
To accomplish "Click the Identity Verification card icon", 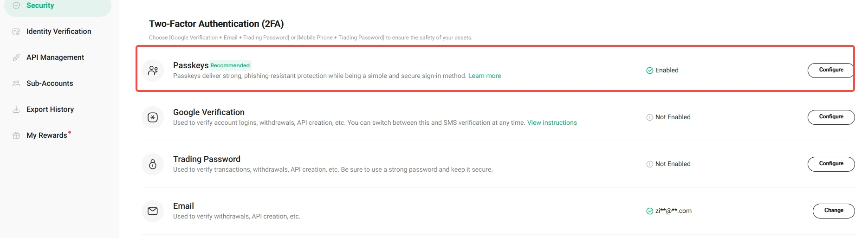I will tap(16, 32).
